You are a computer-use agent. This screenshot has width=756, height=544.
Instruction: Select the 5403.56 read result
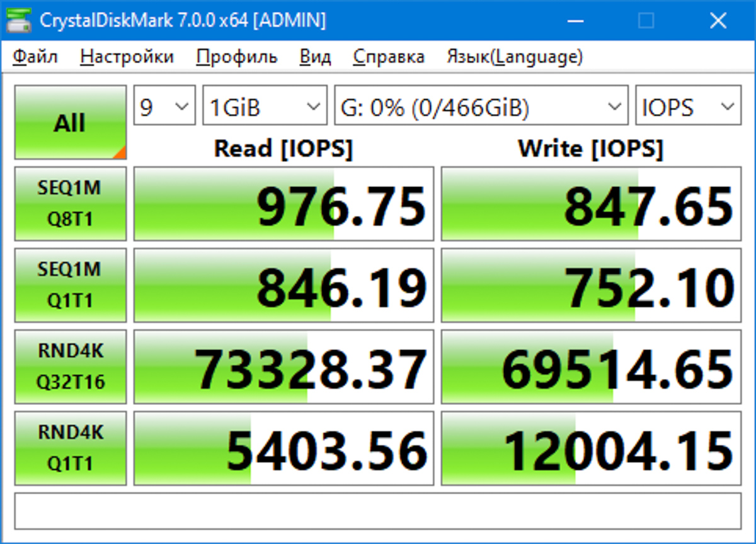tap(284, 448)
